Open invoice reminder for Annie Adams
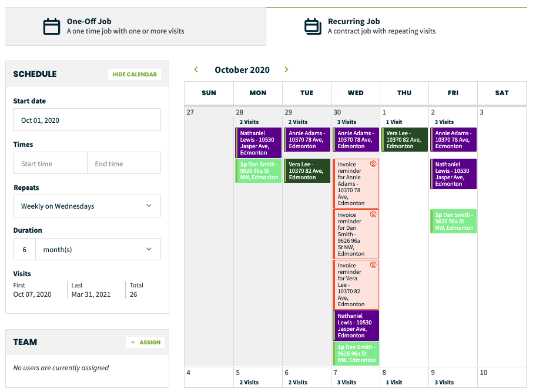This screenshot has height=392, width=536. [356, 183]
